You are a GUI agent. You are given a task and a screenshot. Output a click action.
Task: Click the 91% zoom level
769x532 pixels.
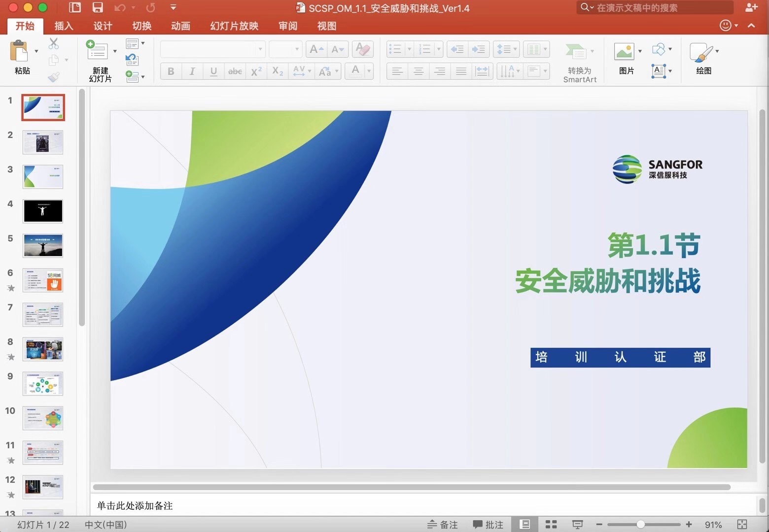713,525
